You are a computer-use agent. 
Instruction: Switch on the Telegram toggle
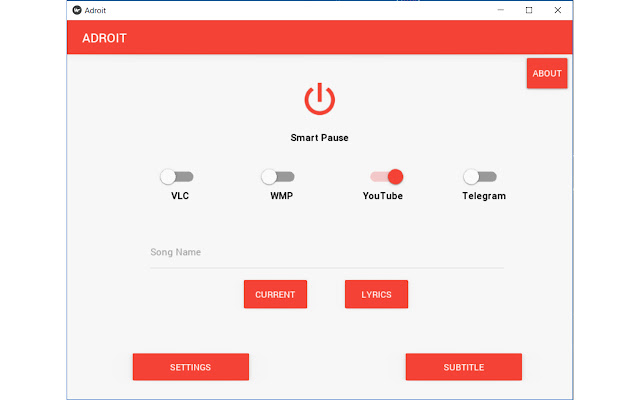click(480, 177)
